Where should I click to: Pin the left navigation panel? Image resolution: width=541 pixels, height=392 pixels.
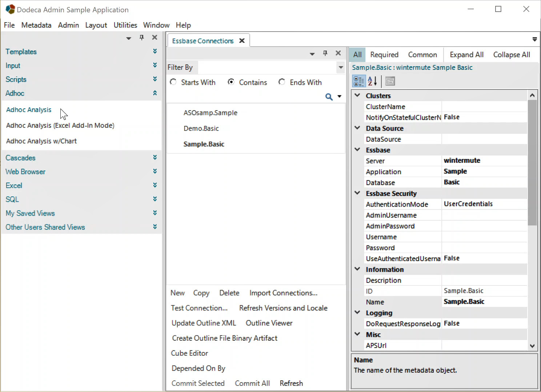(x=142, y=37)
